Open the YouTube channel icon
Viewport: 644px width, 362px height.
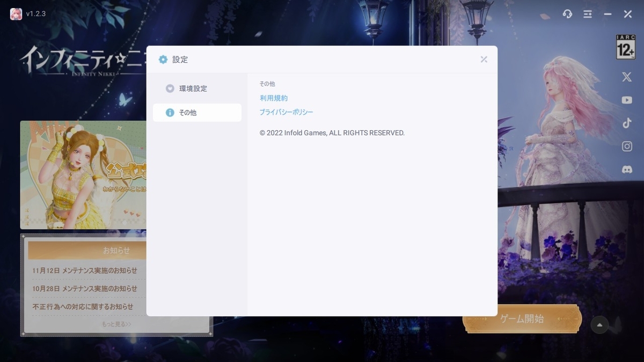click(627, 100)
